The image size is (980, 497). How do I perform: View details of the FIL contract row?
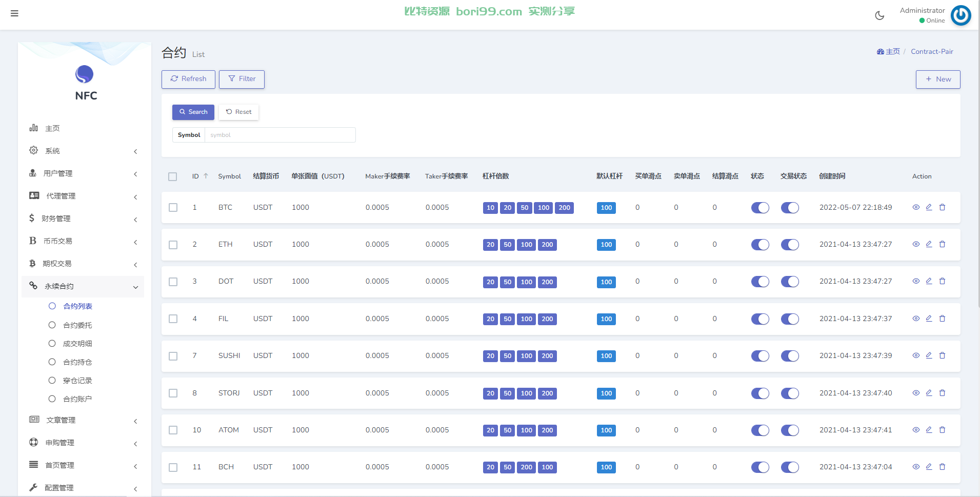pos(916,319)
